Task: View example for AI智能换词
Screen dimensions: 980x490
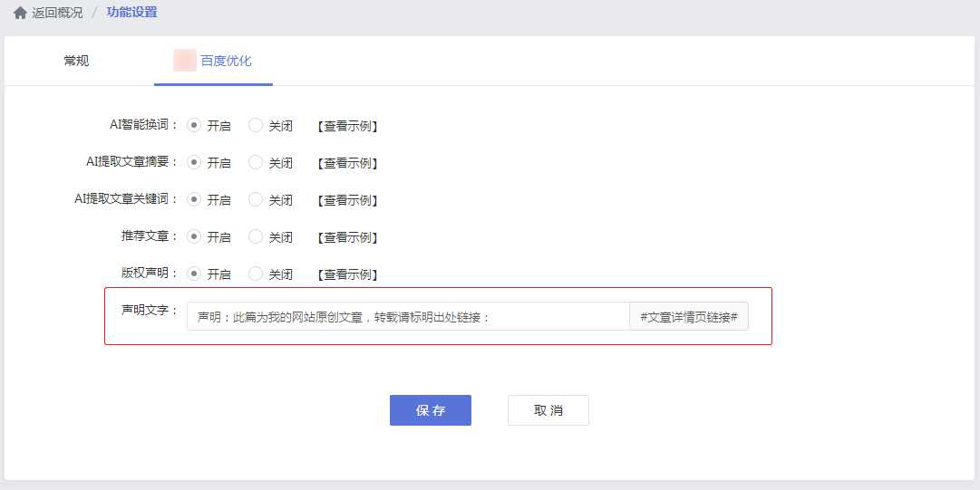Action: 347,126
